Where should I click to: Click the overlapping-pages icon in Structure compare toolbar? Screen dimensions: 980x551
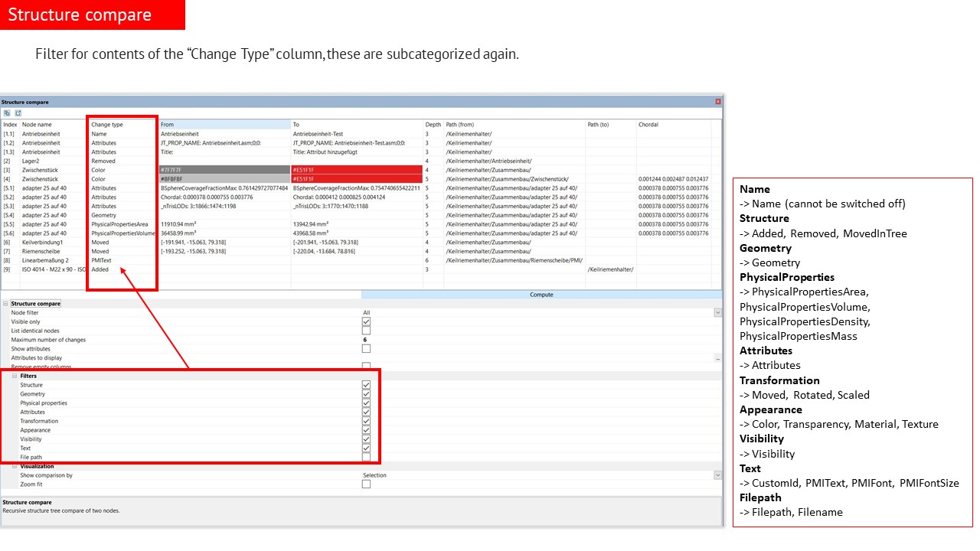coord(7,112)
